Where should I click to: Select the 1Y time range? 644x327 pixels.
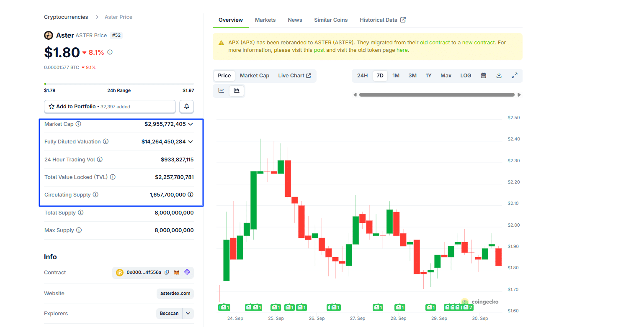428,76
